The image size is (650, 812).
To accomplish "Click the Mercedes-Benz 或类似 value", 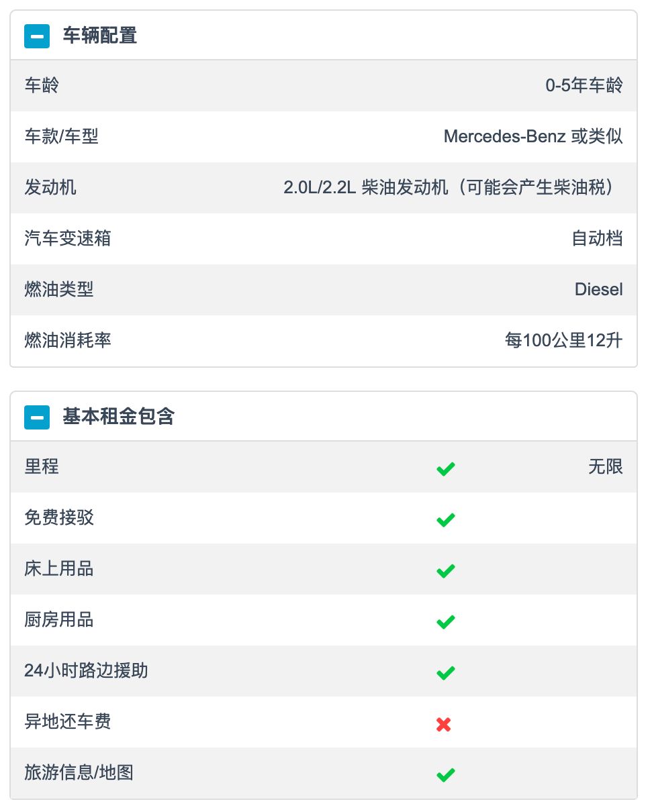I will (x=533, y=136).
